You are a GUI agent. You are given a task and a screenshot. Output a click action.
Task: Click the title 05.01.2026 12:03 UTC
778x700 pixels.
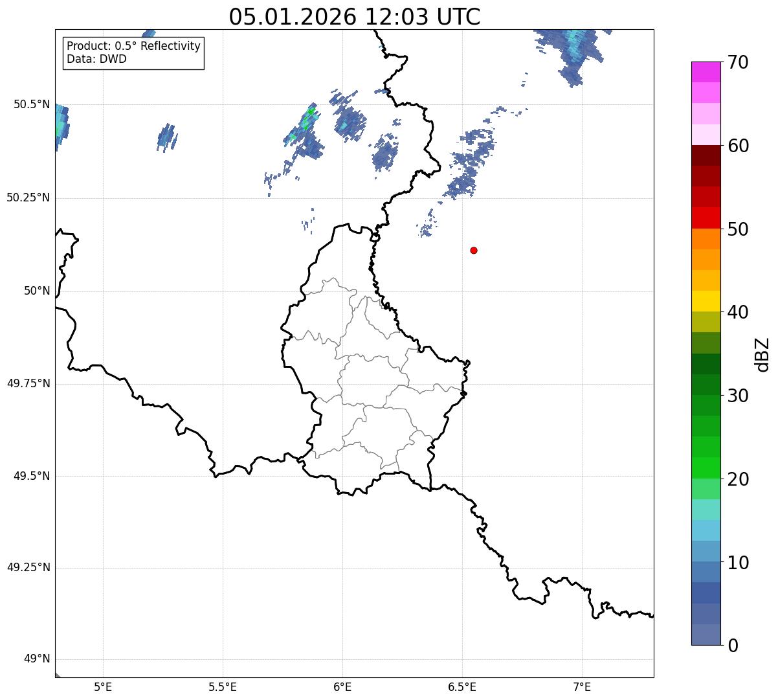pos(355,16)
